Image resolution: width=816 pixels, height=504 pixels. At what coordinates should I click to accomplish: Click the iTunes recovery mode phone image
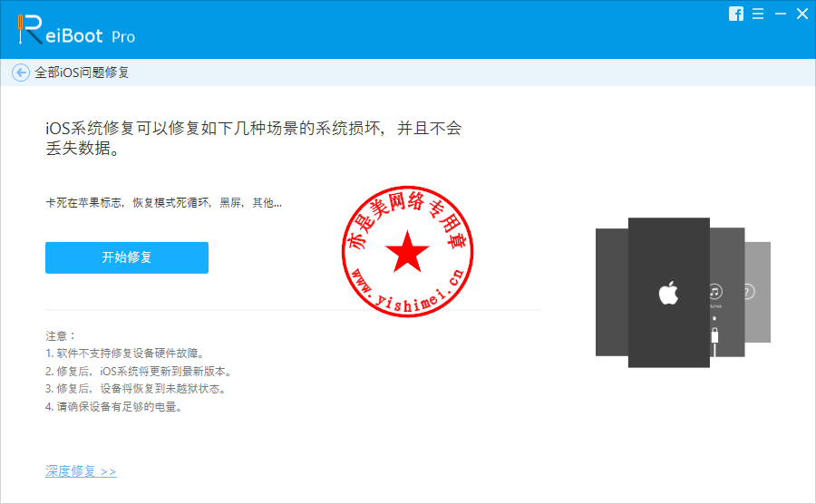727,292
